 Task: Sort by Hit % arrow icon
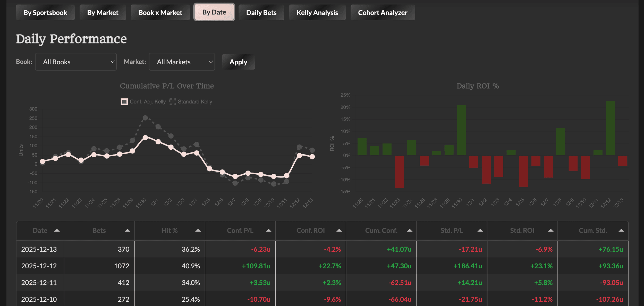[198, 231]
